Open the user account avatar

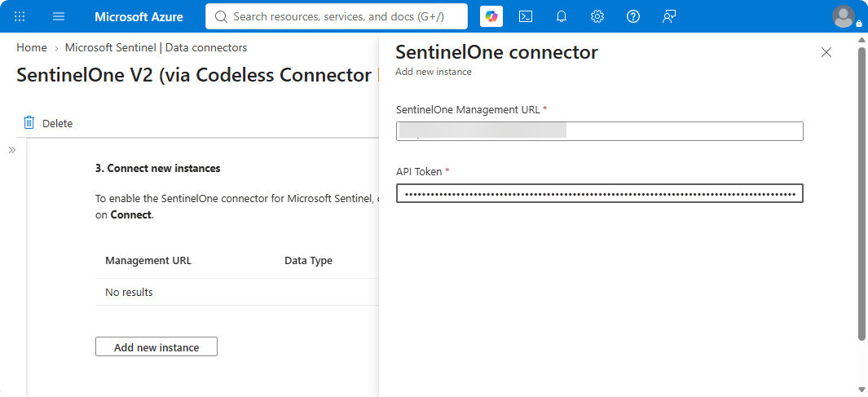[x=844, y=16]
